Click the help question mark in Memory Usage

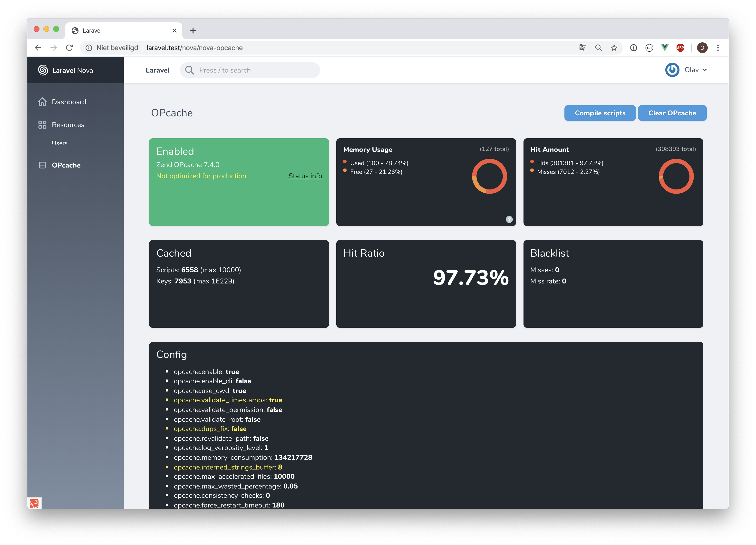509,219
